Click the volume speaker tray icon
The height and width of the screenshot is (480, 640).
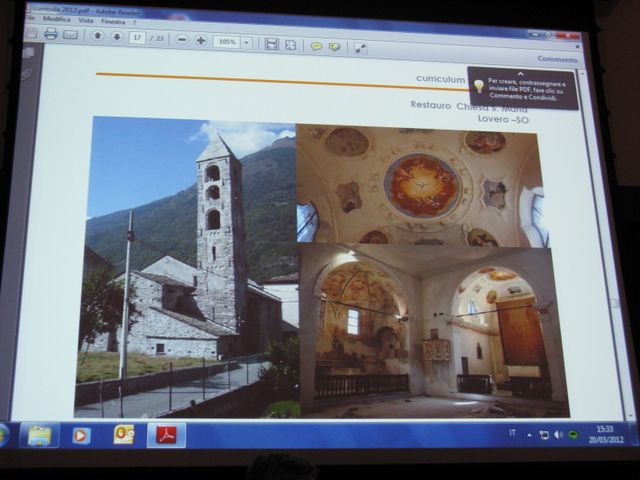pos(558,435)
